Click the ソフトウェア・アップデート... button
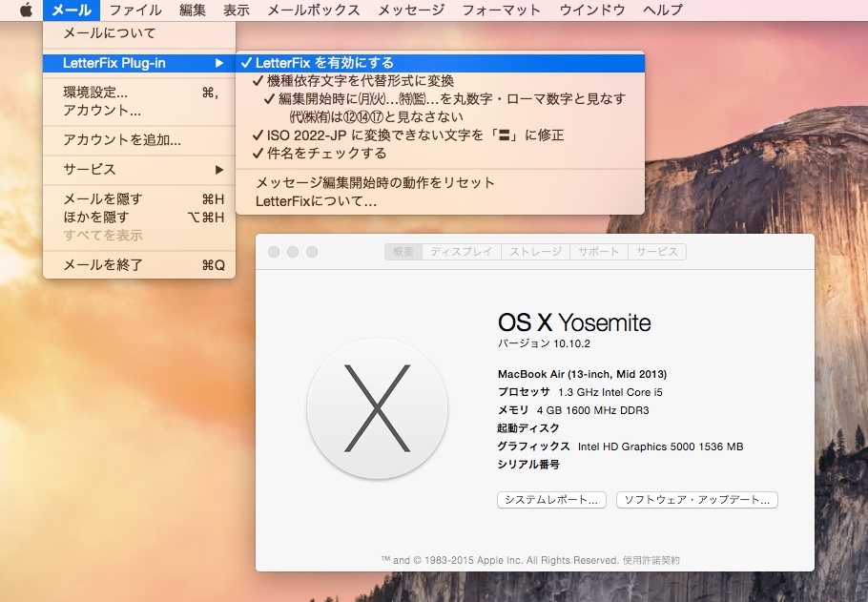The width and height of the screenshot is (868, 602). tap(697, 500)
